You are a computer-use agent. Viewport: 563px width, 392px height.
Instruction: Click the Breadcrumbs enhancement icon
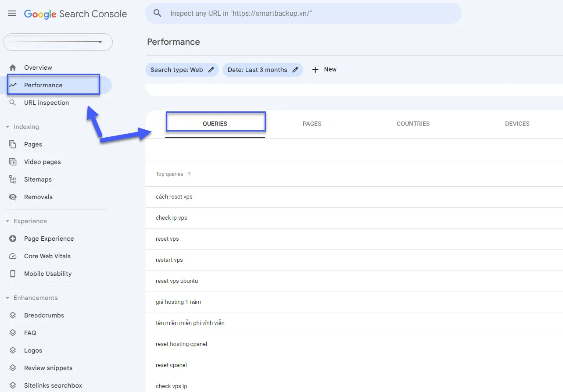pos(13,315)
